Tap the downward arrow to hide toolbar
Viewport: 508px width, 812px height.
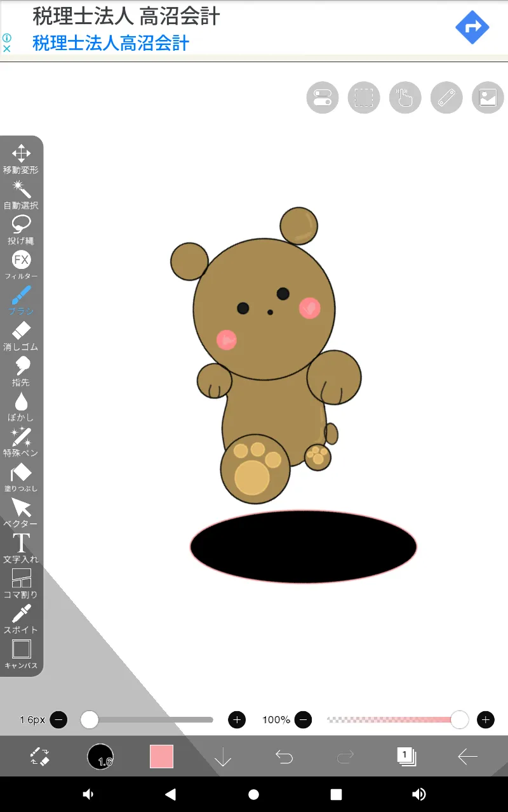(223, 756)
